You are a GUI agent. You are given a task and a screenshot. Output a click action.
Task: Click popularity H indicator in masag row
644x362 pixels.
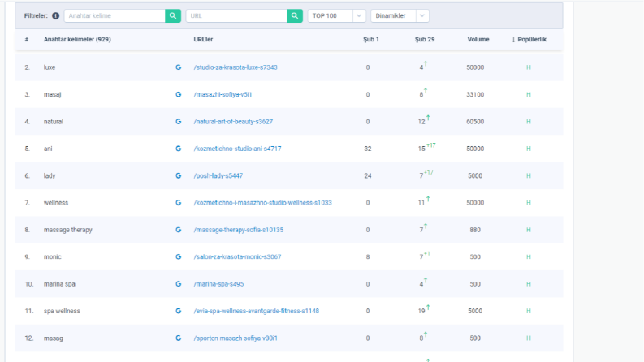[529, 338]
